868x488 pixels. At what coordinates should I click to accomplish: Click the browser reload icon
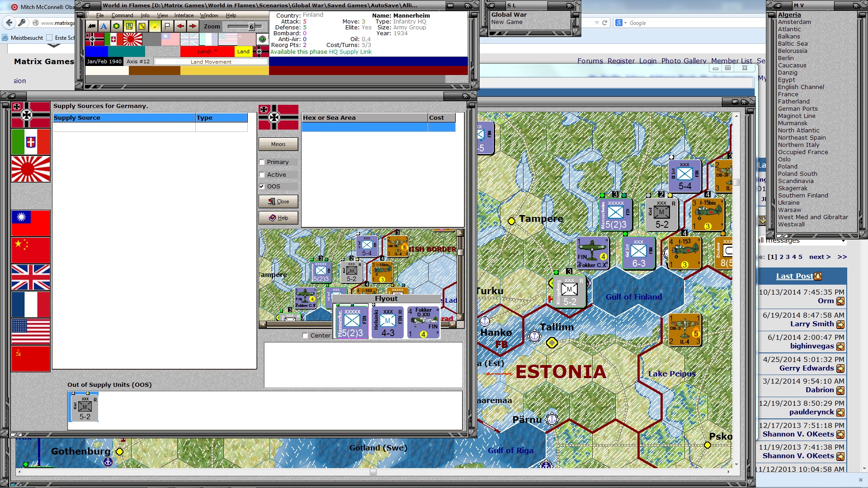click(x=604, y=23)
